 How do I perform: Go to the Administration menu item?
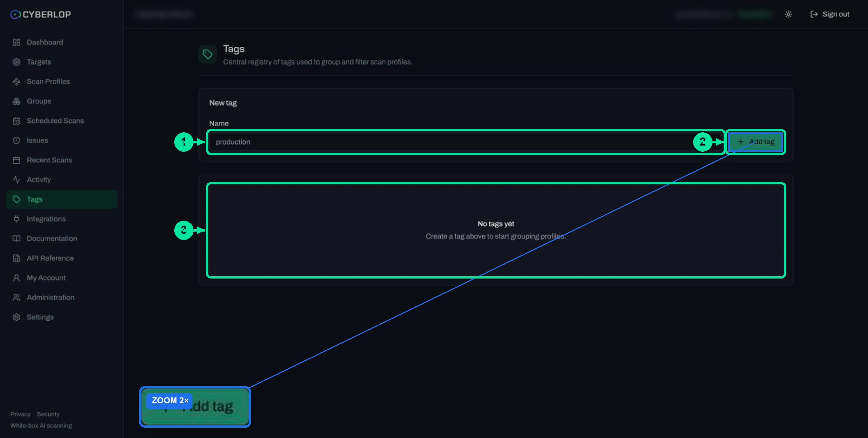pyautogui.click(x=62, y=297)
